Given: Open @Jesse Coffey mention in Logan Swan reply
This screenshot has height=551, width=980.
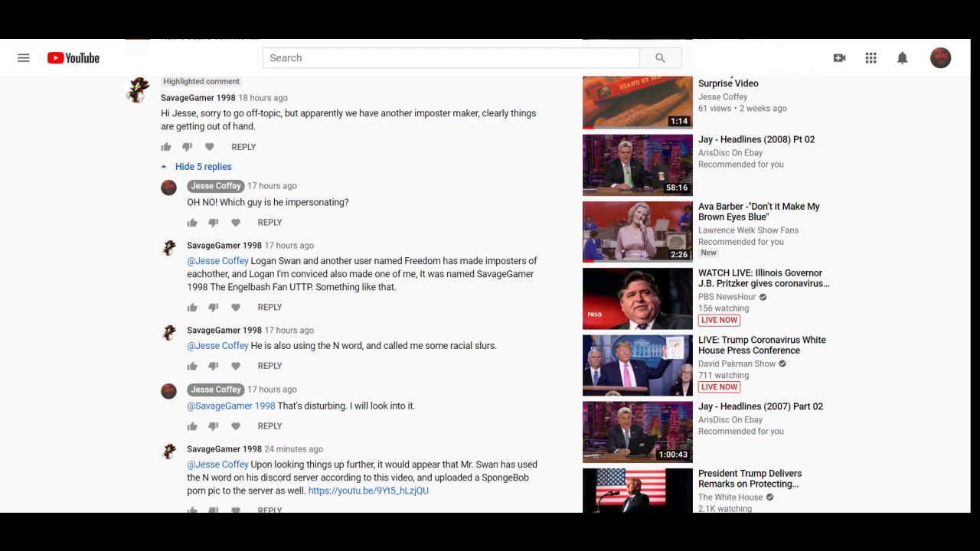Looking at the screenshot, I should click(x=217, y=261).
